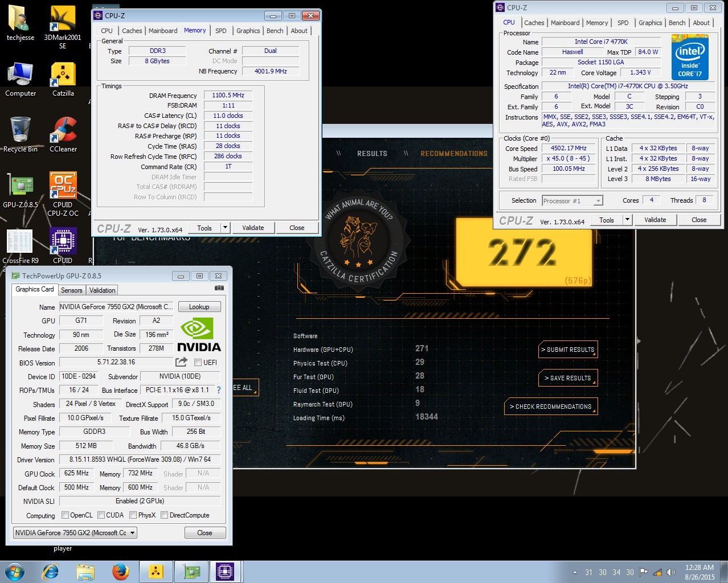Open Windows Explorer from taskbar
728x583 pixels.
pyautogui.click(x=85, y=572)
